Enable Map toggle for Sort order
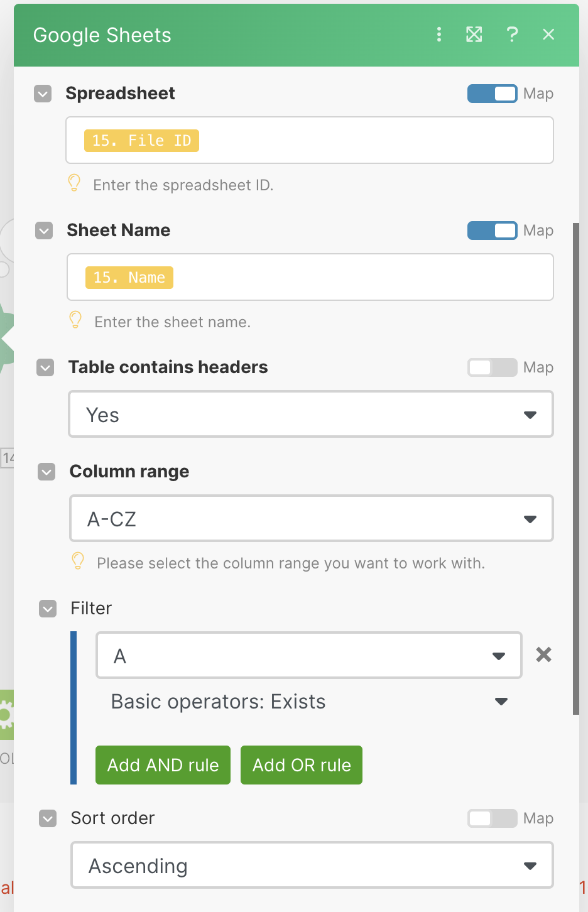The width and height of the screenshot is (588, 912). [492, 818]
